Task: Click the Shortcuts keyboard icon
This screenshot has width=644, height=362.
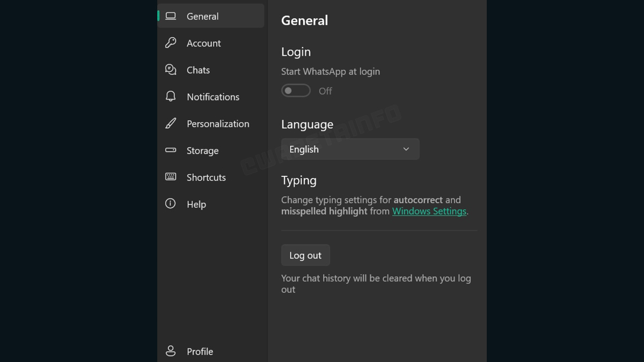Action: 171,177
